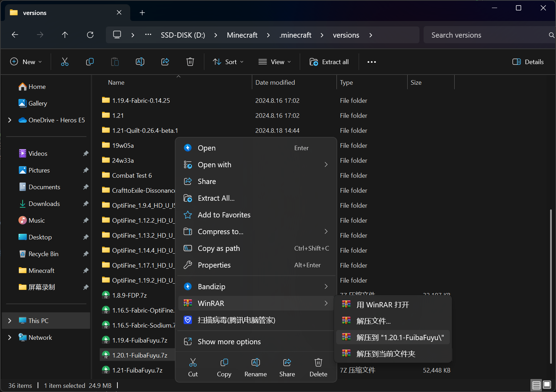The height and width of the screenshot is (392, 556).
Task: Click Cut in the context menu bottom row
Action: 193,367
